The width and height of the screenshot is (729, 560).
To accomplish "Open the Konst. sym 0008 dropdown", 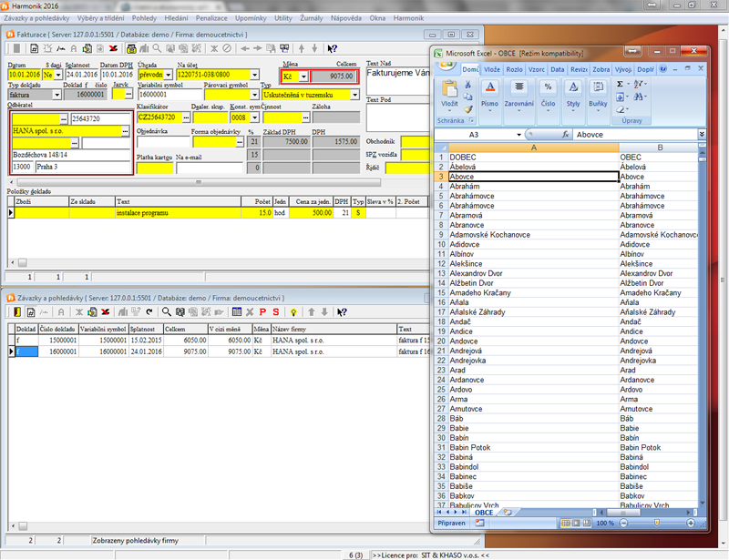I will click(254, 117).
